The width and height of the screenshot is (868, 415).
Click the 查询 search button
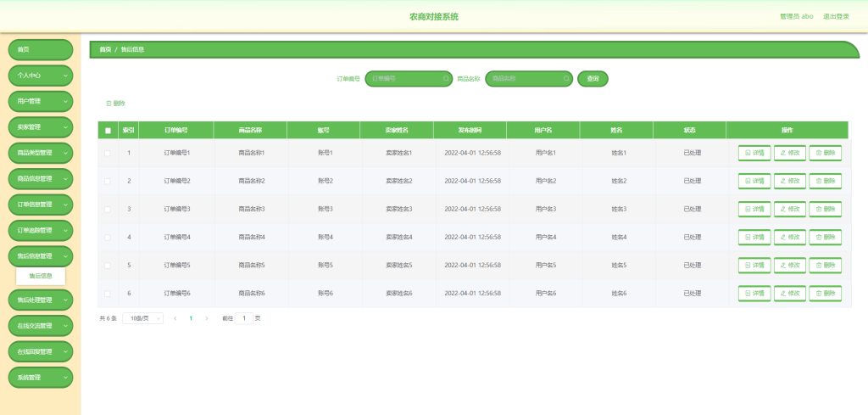[x=593, y=79]
